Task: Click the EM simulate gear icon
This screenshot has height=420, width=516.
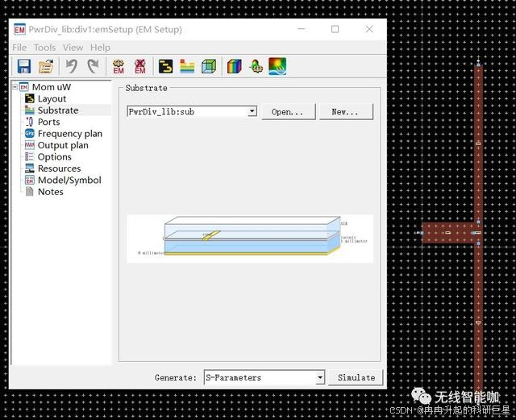Action: coord(119,66)
